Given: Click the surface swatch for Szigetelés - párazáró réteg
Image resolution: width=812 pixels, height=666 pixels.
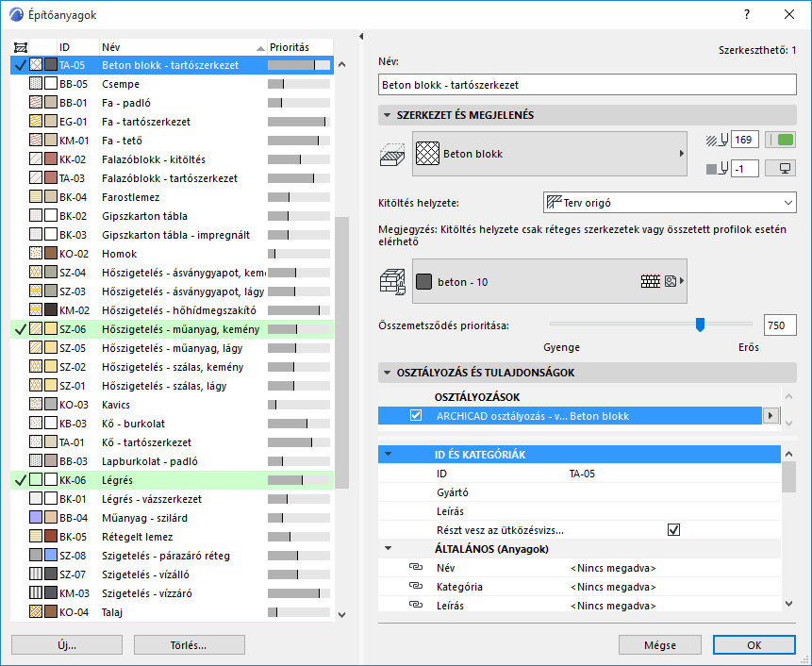Looking at the screenshot, I should pos(51,556).
